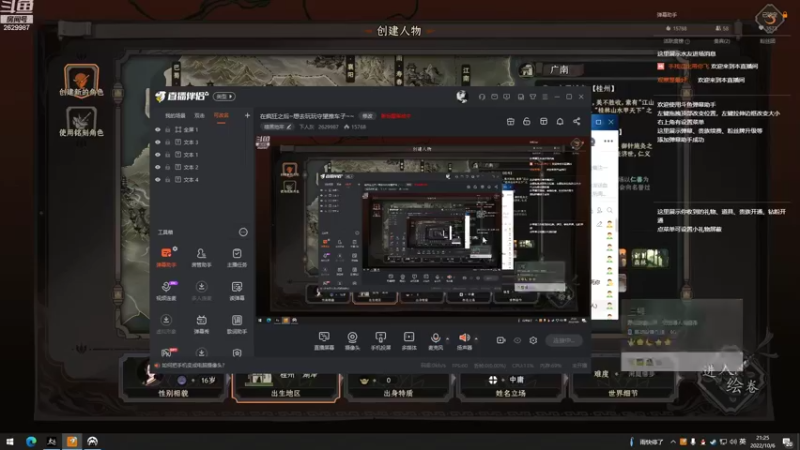Open Windows Start menu
Viewport: 800px width, 450px height.
click(x=10, y=442)
